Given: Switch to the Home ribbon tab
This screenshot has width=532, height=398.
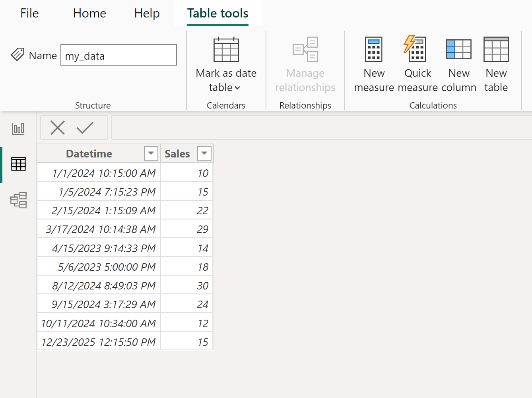Looking at the screenshot, I should click(x=89, y=13).
